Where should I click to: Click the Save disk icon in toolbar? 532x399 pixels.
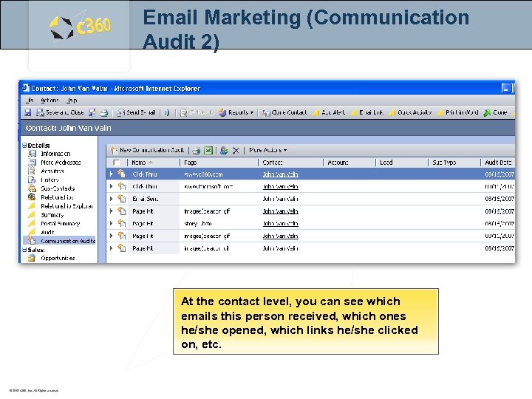pos(28,112)
